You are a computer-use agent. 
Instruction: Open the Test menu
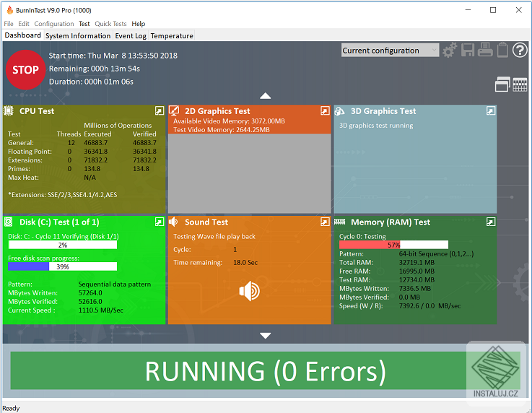point(84,24)
